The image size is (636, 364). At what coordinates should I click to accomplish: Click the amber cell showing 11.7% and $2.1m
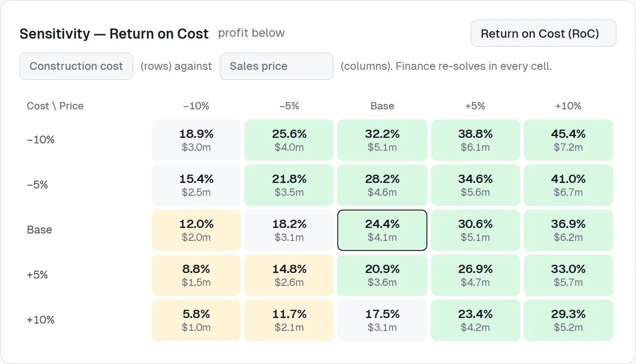tap(289, 320)
